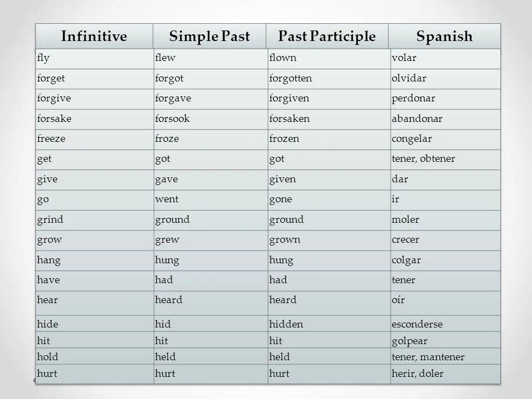Click the infinitive cell 'fly'
Screen dimensions: 532x399
pos(95,59)
